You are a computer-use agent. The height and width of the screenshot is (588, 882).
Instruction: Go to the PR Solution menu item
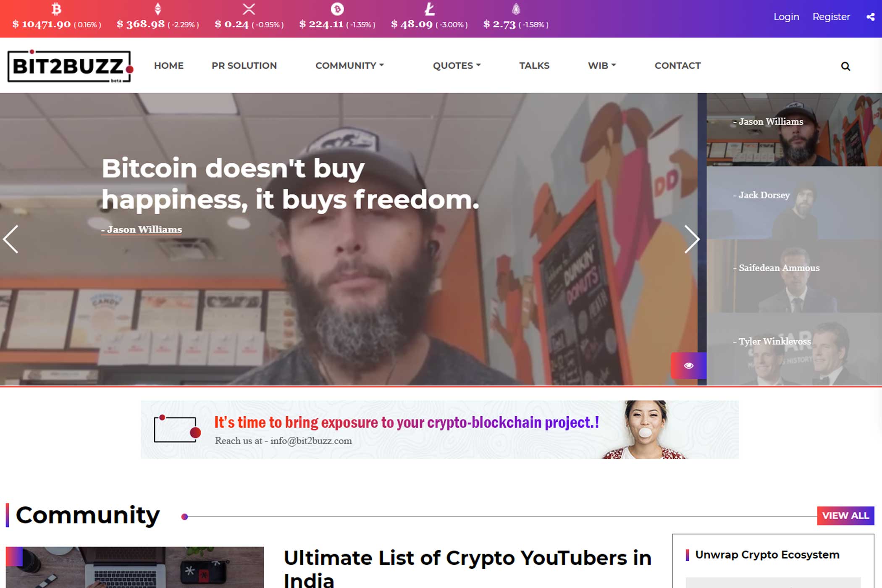coord(244,66)
